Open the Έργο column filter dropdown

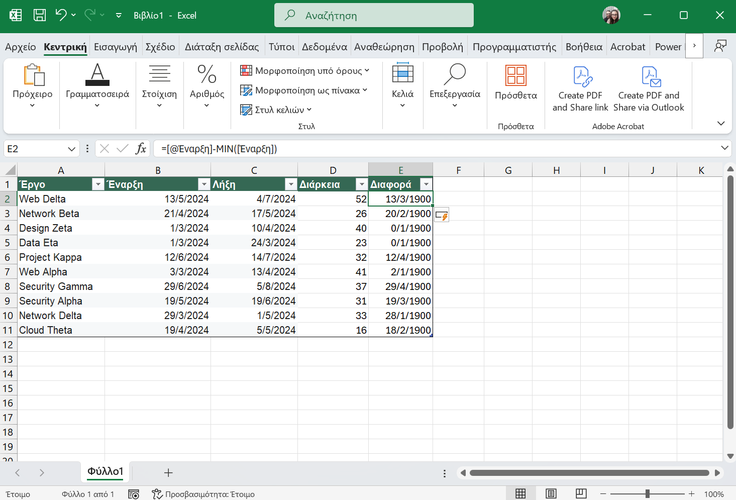(97, 184)
